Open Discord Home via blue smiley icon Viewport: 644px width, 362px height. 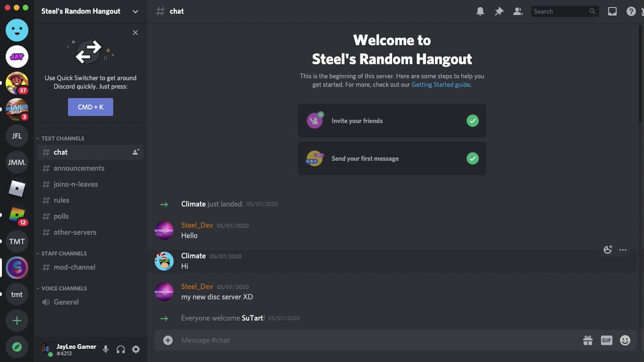coord(17,30)
